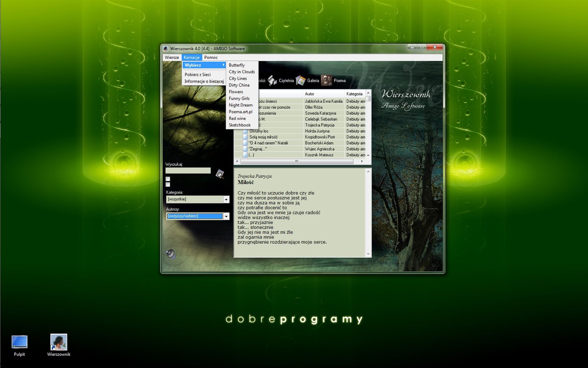The width and height of the screenshot is (588, 368).
Task: Open the Poema portrait icon
Action: (327, 81)
